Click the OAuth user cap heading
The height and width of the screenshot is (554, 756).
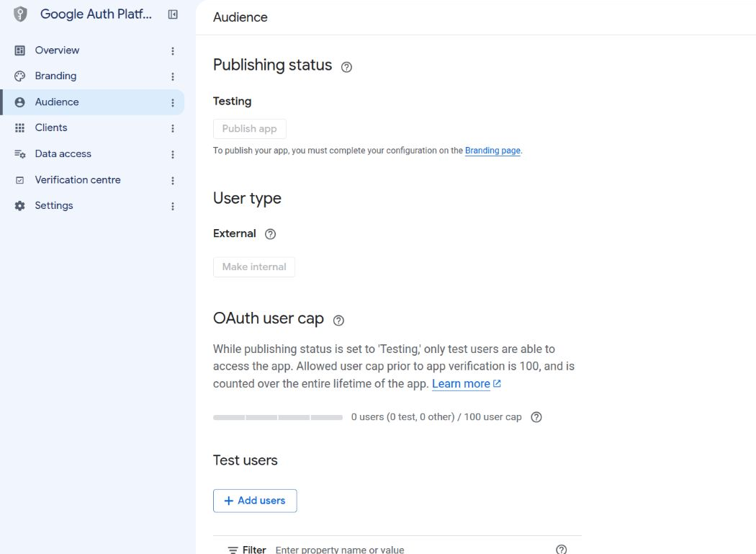point(268,318)
